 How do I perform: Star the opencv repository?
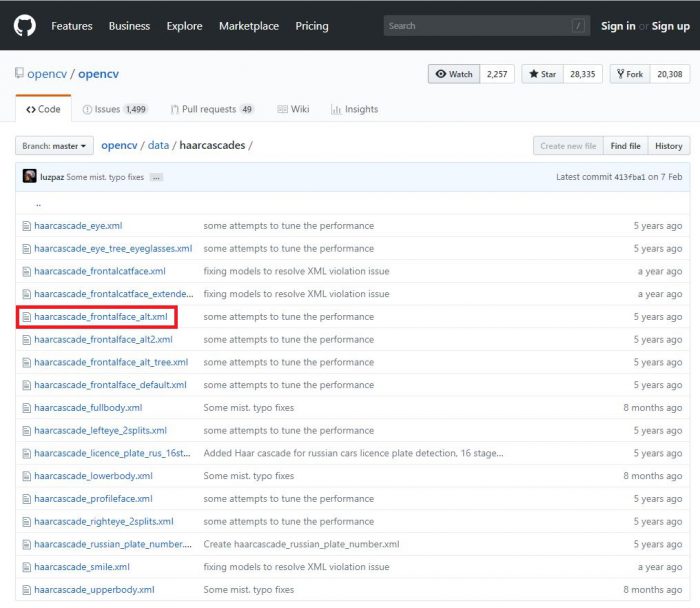[x=542, y=74]
